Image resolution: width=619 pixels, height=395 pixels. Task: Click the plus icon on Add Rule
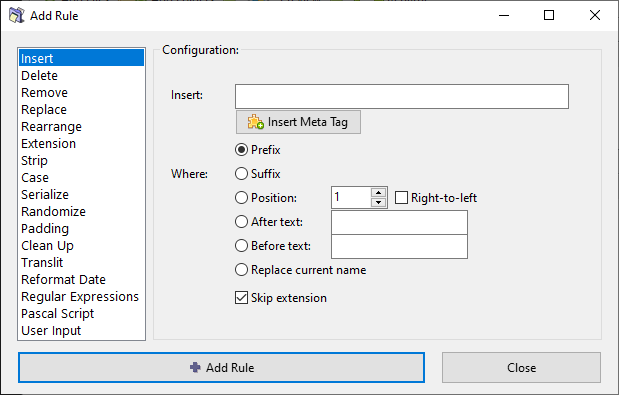[195, 367]
